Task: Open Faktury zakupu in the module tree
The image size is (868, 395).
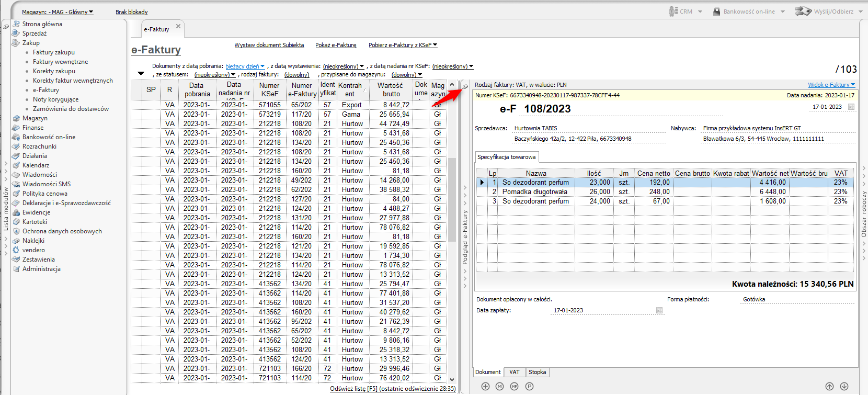Action: (53, 52)
